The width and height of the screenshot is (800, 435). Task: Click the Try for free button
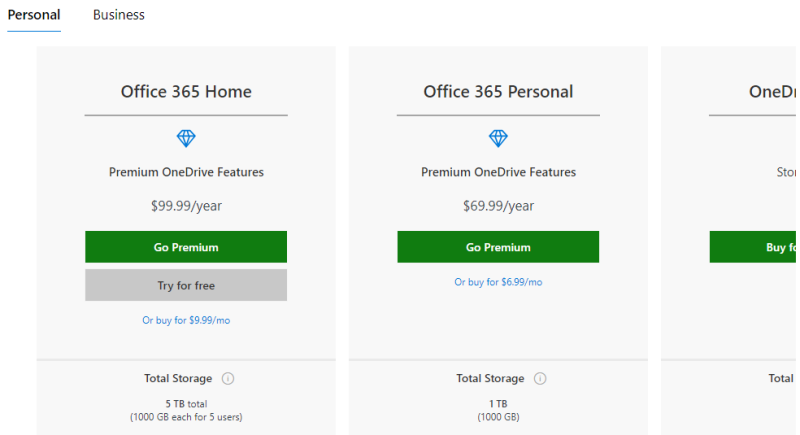[186, 285]
